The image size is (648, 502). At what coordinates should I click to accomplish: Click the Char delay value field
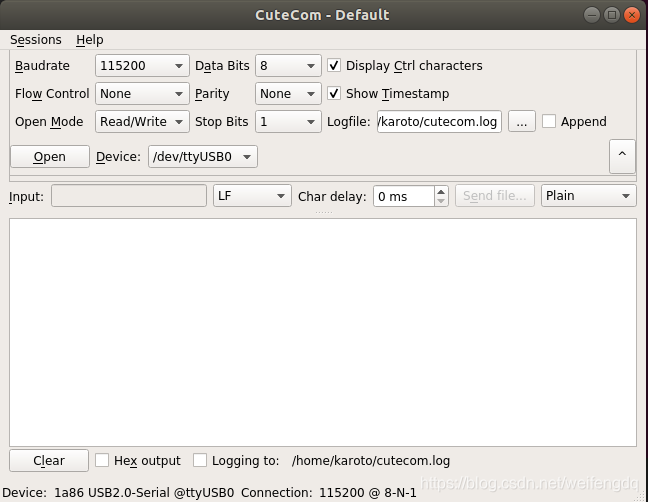click(x=404, y=196)
